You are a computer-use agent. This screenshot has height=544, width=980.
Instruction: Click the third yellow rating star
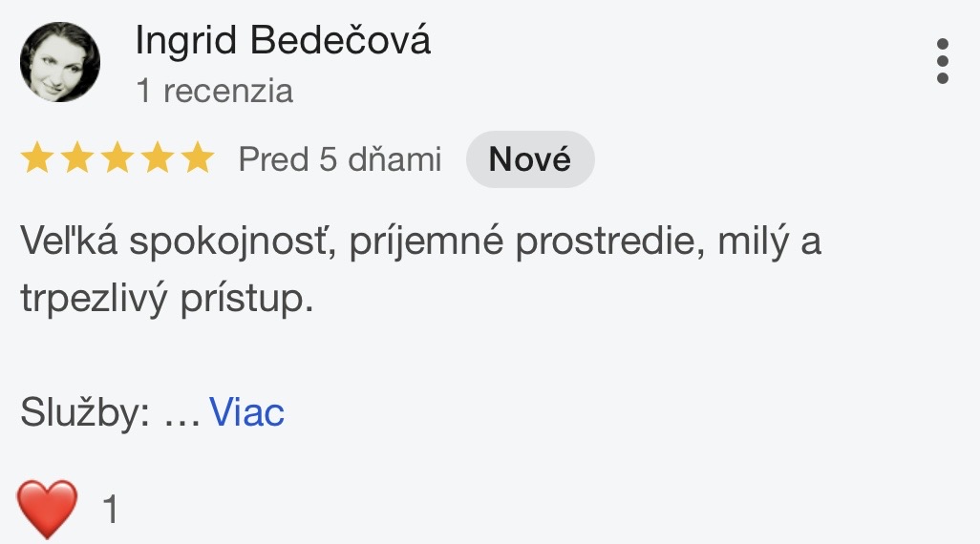coord(117,158)
